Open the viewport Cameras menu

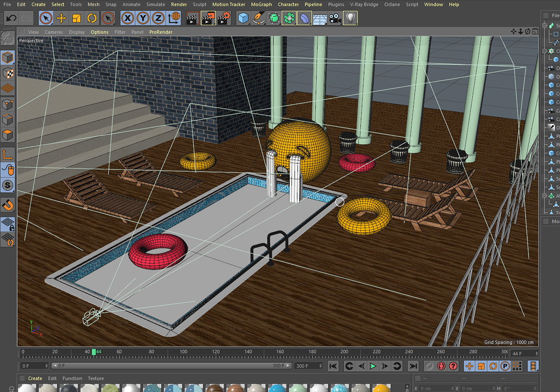54,32
